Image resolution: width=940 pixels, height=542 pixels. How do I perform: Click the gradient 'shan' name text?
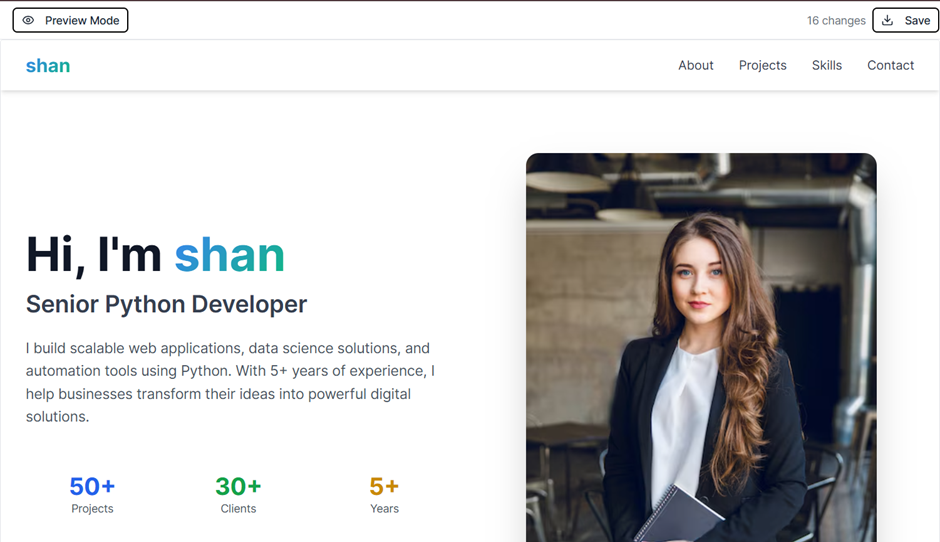[229, 254]
